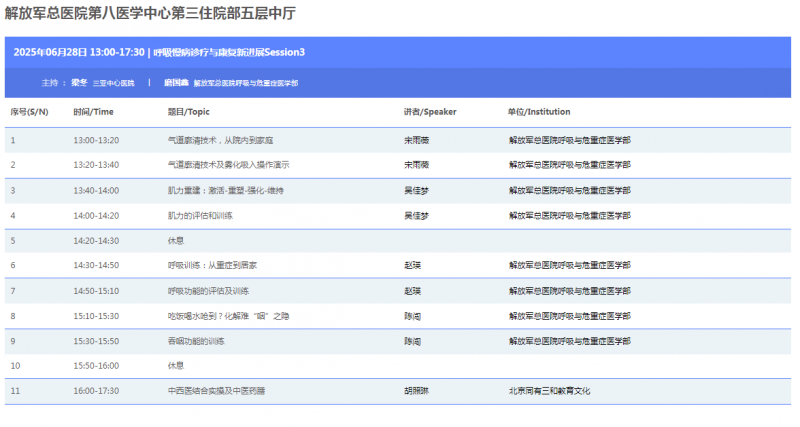Click topic 肌力重建：激活-重塑-强化-维持

click(x=226, y=190)
